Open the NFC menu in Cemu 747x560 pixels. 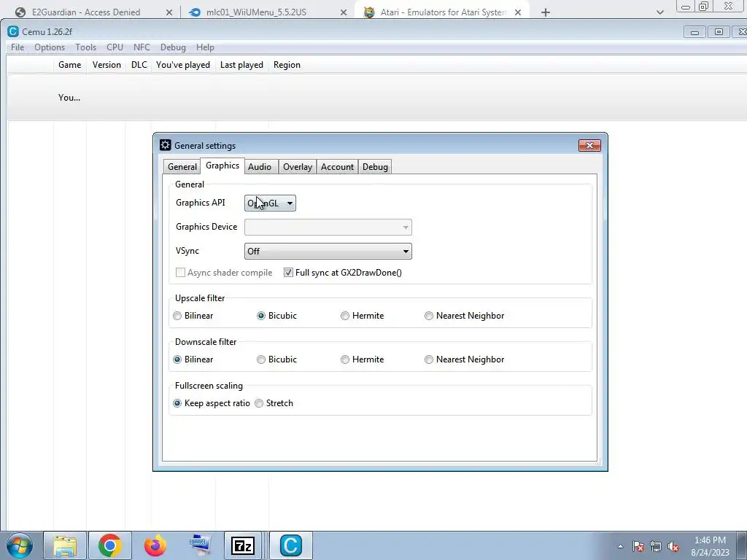click(x=142, y=47)
